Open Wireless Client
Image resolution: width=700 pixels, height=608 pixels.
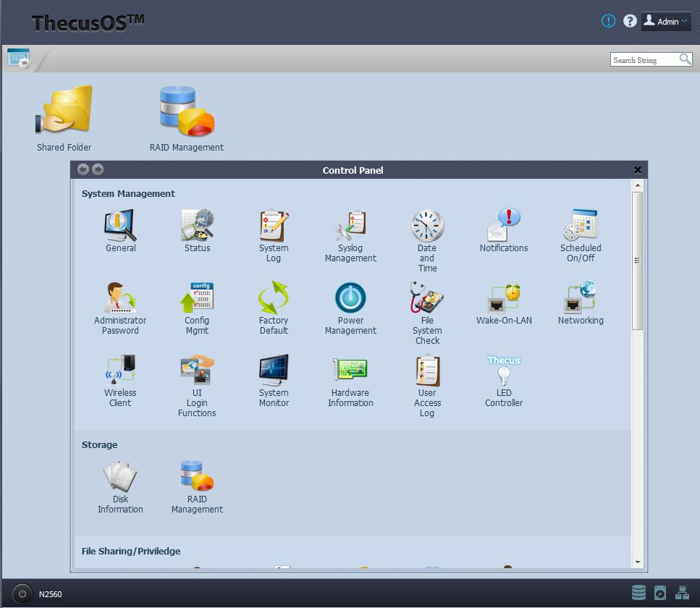click(120, 380)
